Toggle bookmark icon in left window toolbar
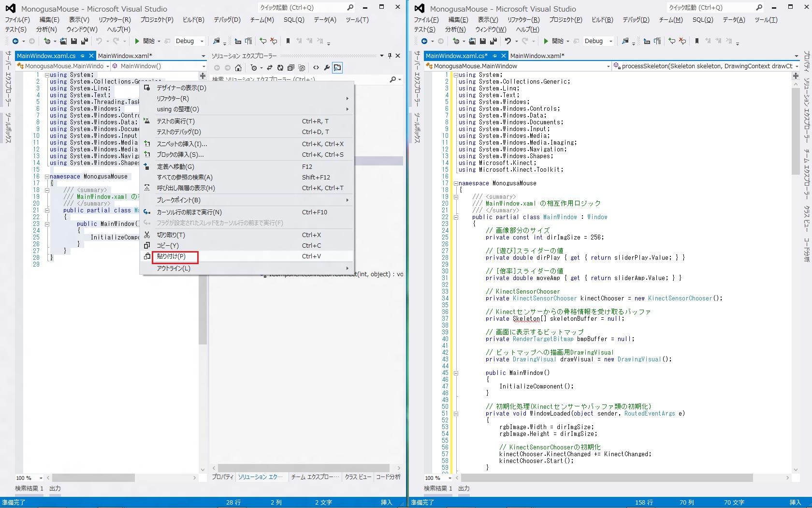The width and height of the screenshot is (812, 508). coord(288,41)
